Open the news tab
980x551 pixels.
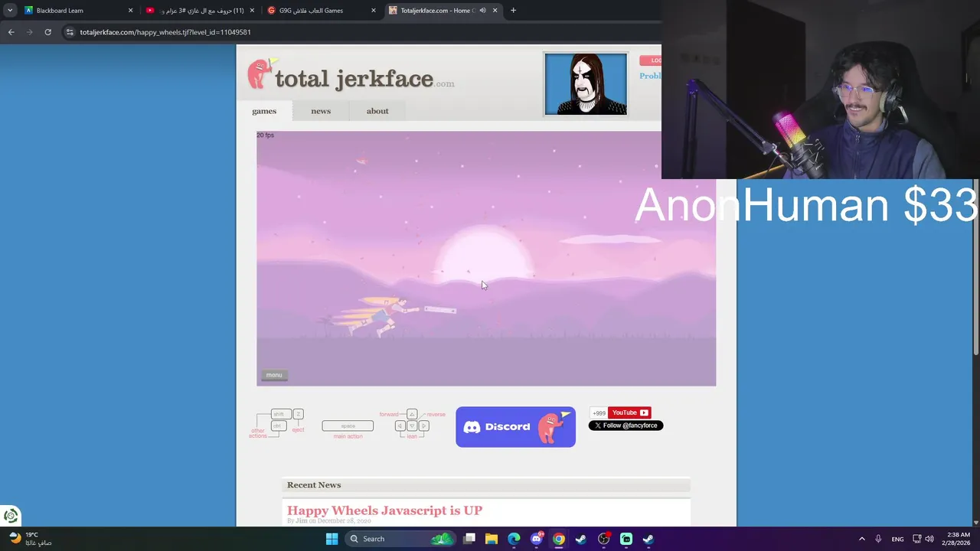(x=321, y=111)
